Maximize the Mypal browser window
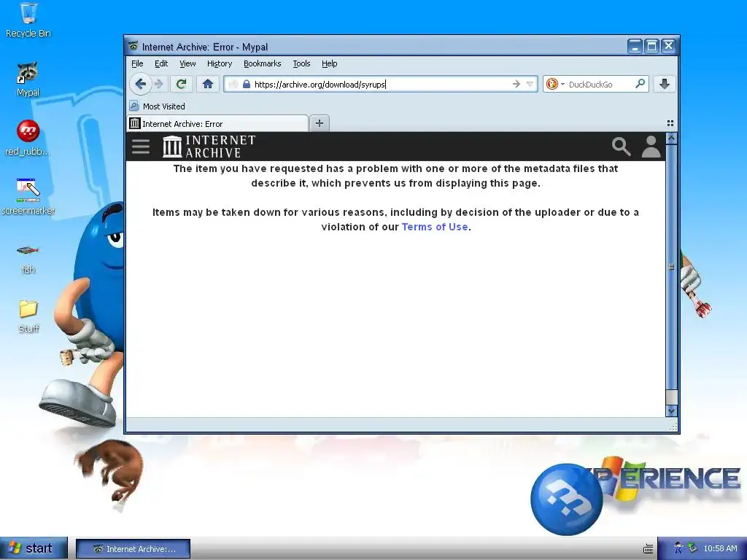Image resolution: width=747 pixels, height=560 pixels. 651,46
